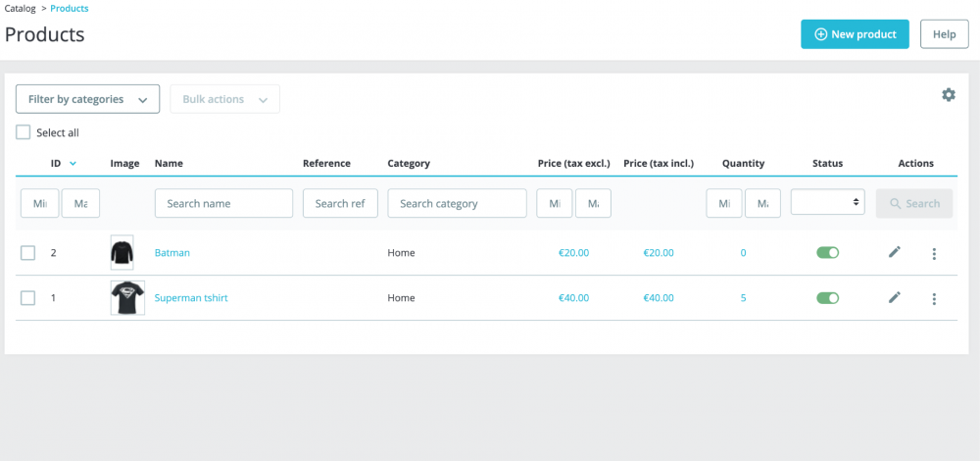Open the three-dot actions menu for Batman

(x=934, y=254)
